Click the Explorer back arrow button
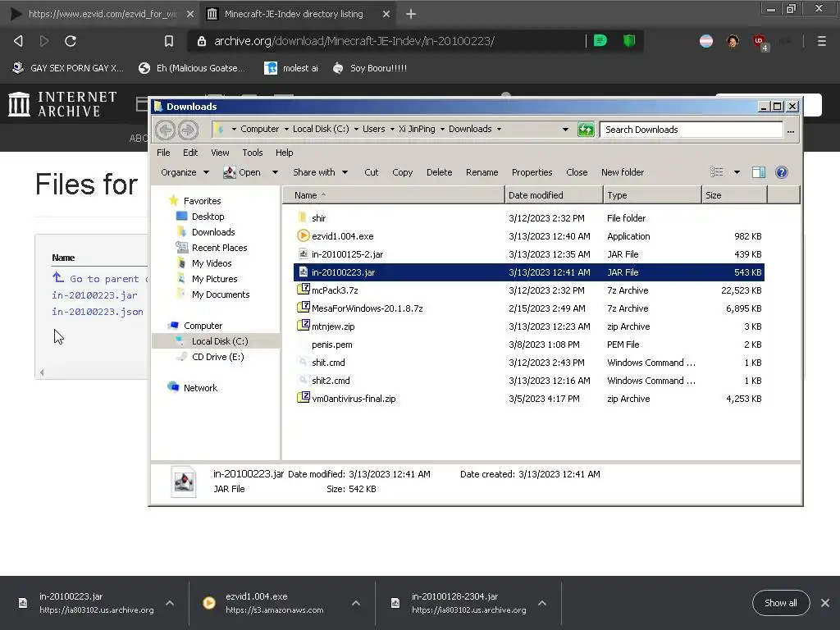Viewport: 840px width, 630px height. pyautogui.click(x=165, y=130)
